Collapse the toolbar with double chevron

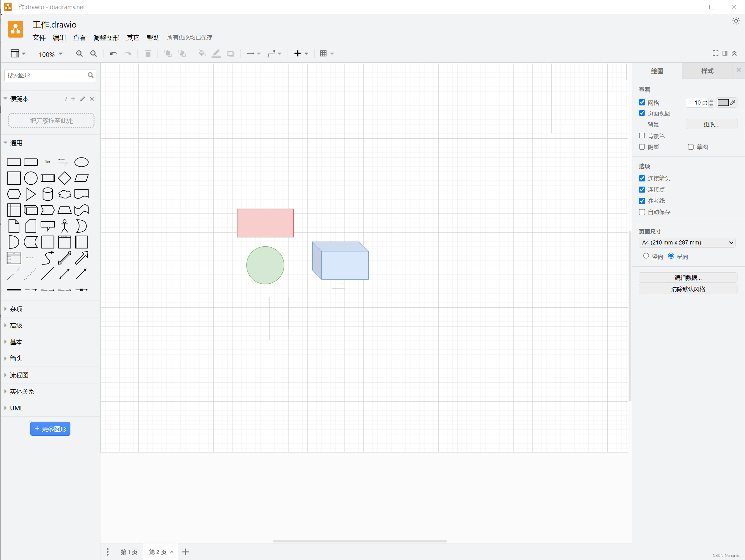pos(734,53)
